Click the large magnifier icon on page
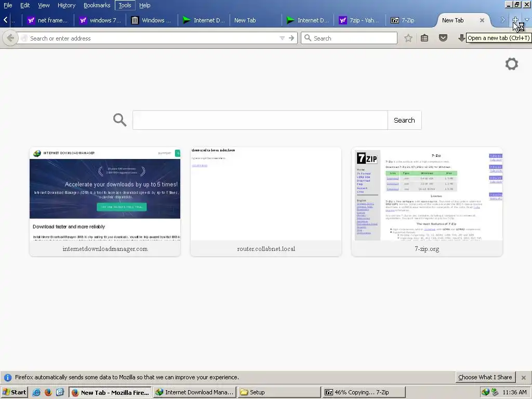Screen dimensions: 532x399 click(x=120, y=120)
